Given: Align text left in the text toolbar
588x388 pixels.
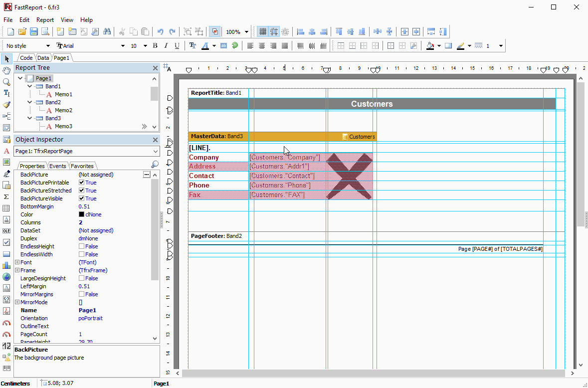Looking at the screenshot, I should 250,46.
